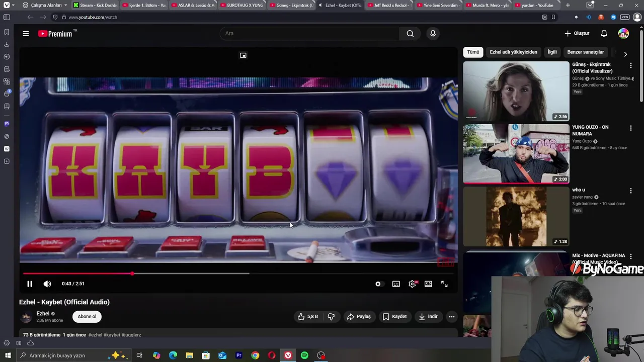Open Bookmarks panel in sidebar

(7, 32)
